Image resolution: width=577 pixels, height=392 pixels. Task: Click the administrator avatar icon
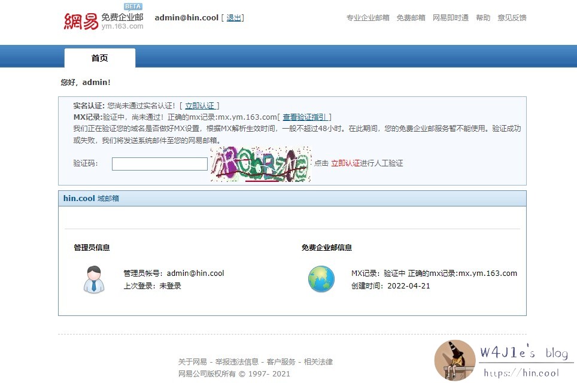coord(94,279)
